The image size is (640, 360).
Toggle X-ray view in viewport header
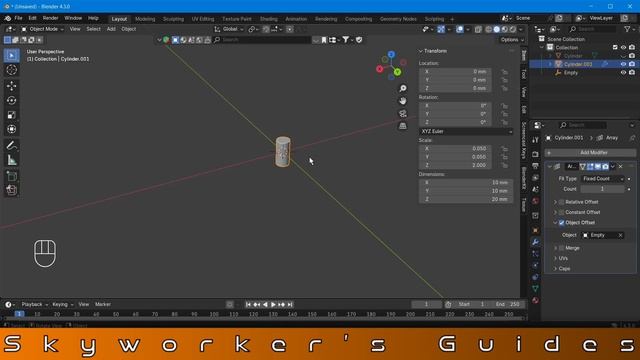point(478,29)
